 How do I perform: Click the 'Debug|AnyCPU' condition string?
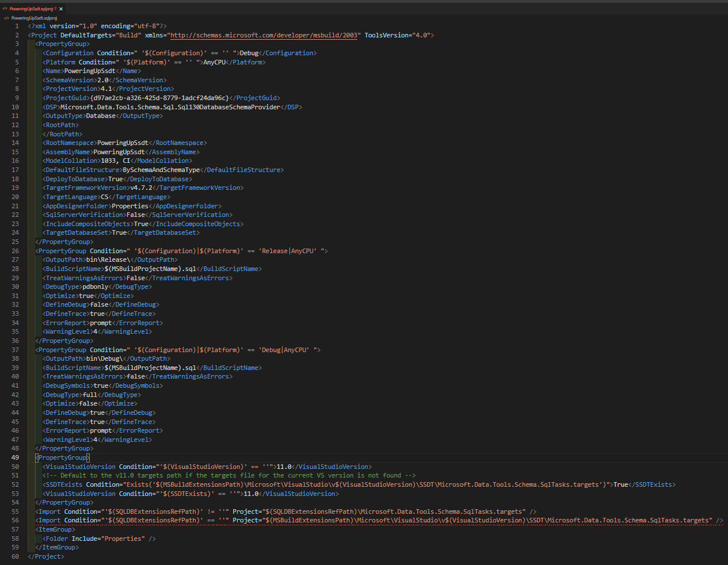point(284,350)
